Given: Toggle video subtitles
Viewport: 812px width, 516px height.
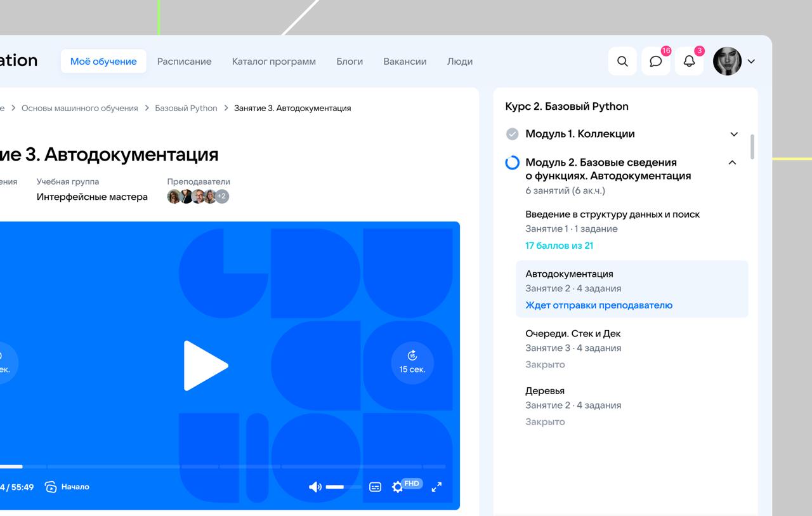Looking at the screenshot, I should pos(376,487).
